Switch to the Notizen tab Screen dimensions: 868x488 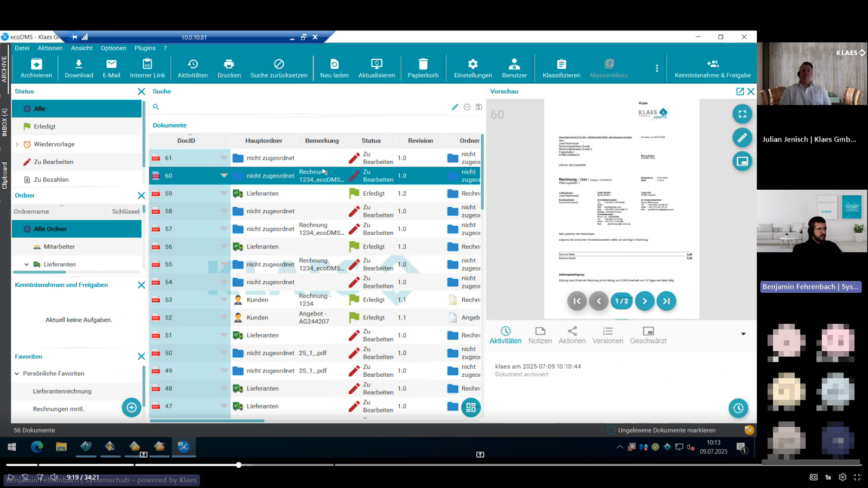pos(540,335)
